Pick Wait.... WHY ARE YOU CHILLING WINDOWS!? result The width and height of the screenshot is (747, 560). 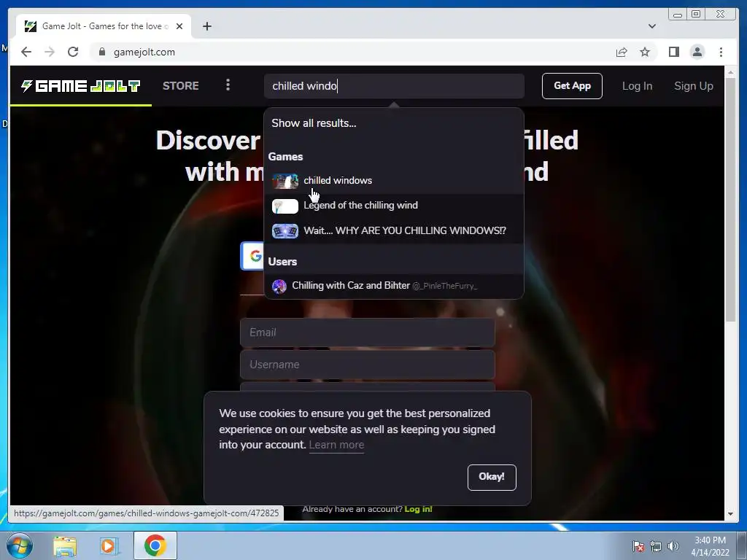click(x=394, y=231)
